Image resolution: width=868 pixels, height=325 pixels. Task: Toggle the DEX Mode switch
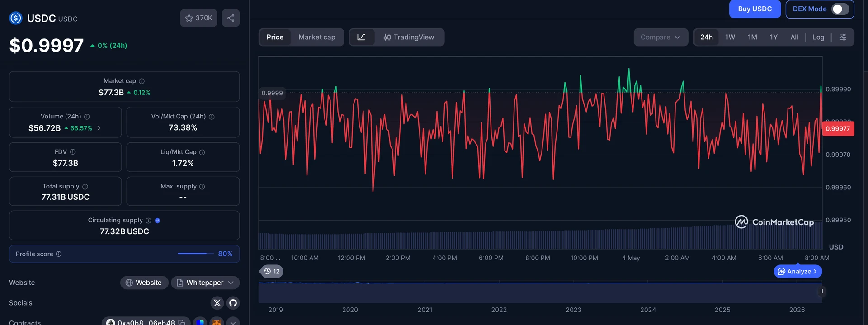(x=840, y=9)
